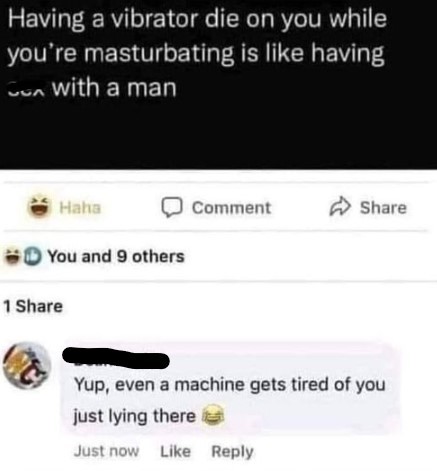Click the Share arrow icon
The height and width of the screenshot is (471, 437).
[x=340, y=207]
